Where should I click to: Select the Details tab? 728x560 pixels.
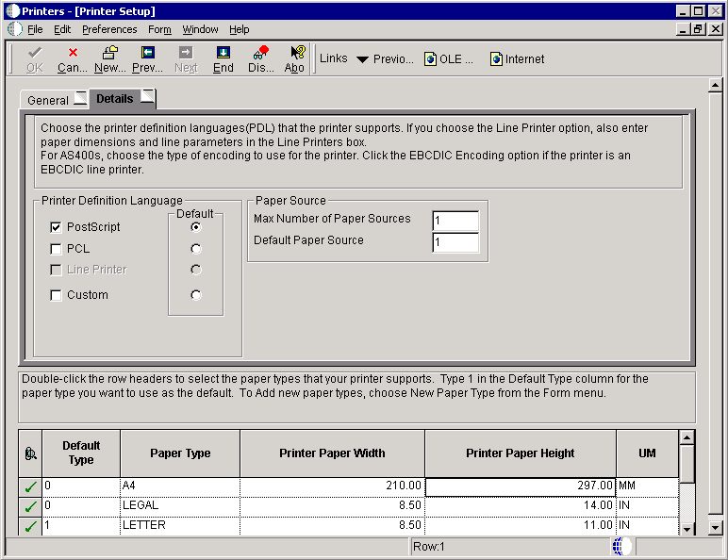123,98
